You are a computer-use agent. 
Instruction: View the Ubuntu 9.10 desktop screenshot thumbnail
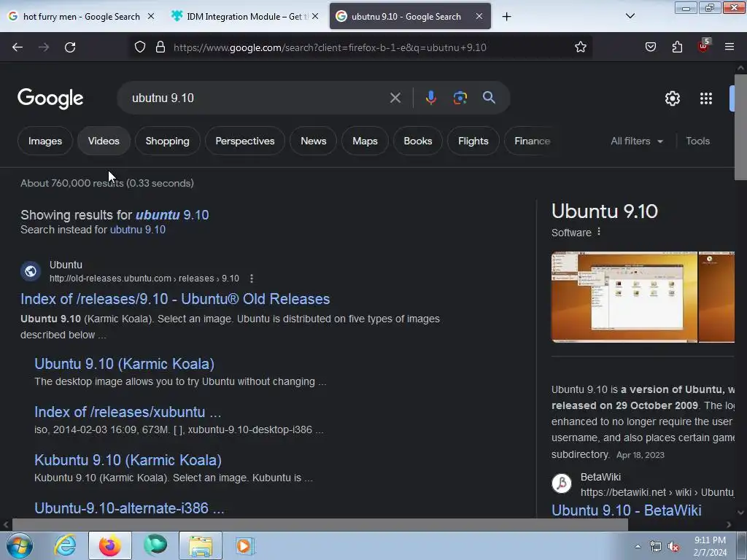pos(624,297)
